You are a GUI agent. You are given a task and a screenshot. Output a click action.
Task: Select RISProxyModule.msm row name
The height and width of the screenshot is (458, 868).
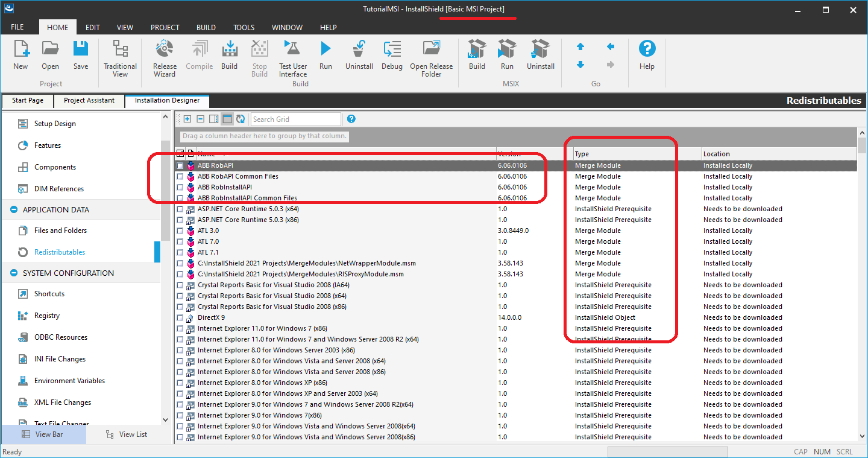point(301,274)
